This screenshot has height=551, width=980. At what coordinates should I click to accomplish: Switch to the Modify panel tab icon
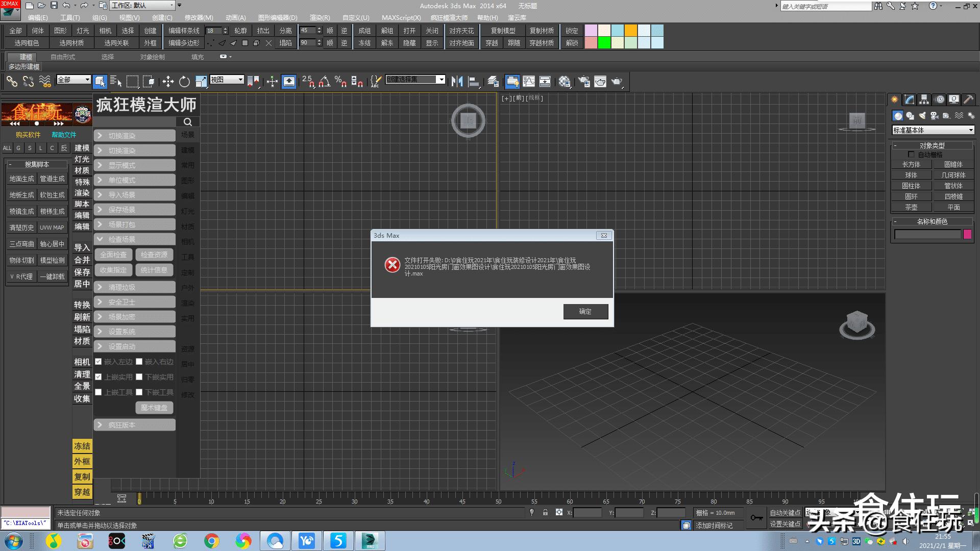[909, 99]
